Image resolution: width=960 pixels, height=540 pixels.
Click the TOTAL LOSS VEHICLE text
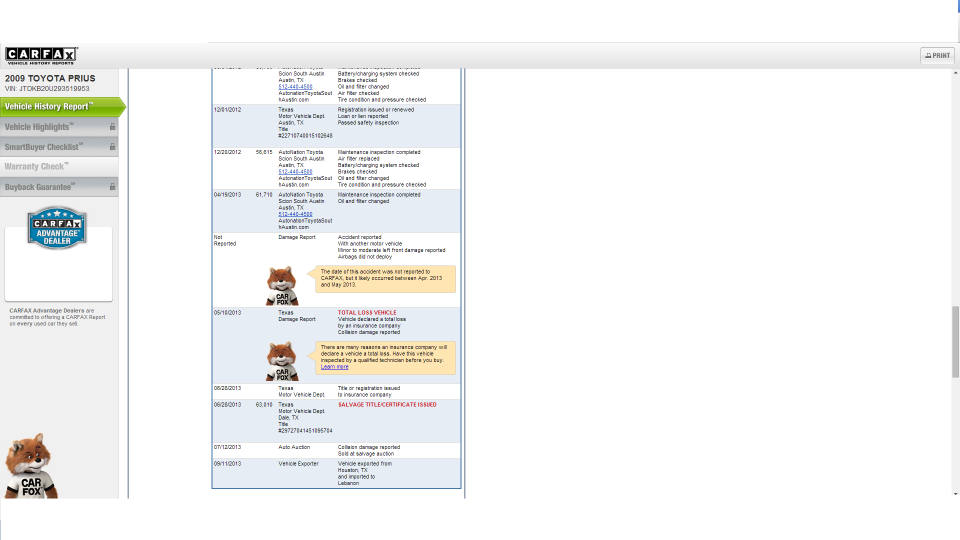(x=367, y=312)
